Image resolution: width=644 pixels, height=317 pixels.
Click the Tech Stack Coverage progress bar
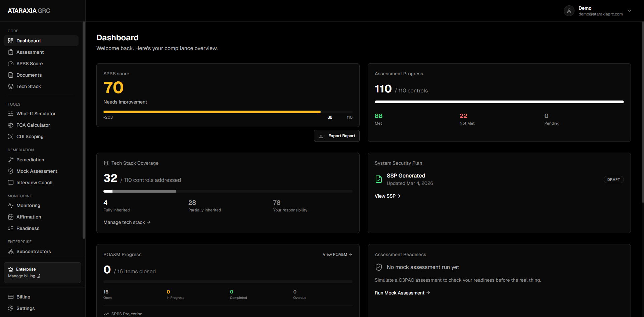[228, 191]
